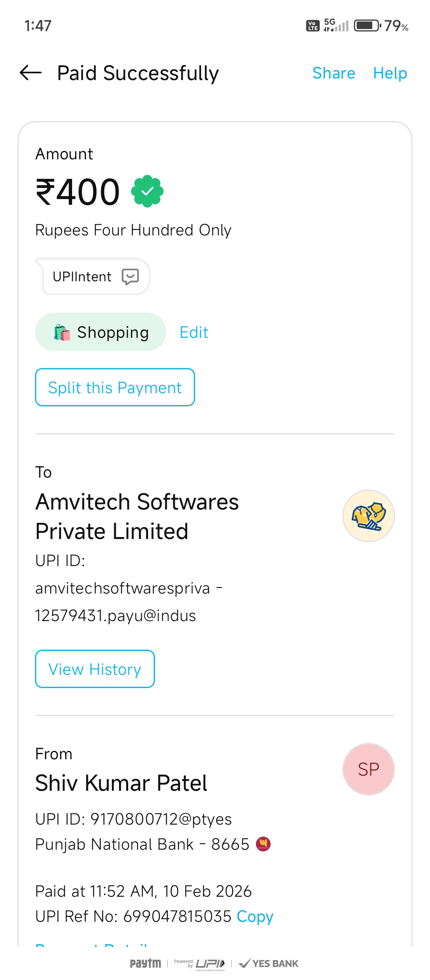430x980 pixels.
Task: Share the payment receipt
Action: pyautogui.click(x=334, y=73)
